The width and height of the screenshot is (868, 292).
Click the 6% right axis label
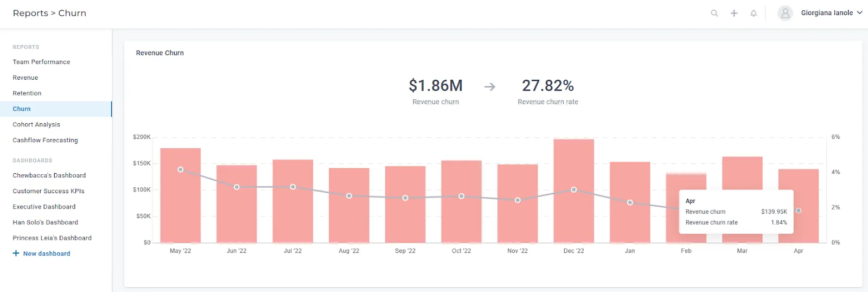[x=836, y=137]
